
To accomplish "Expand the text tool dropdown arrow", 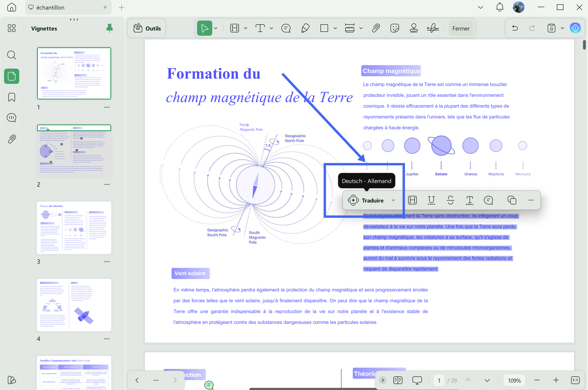I will tap(271, 28).
